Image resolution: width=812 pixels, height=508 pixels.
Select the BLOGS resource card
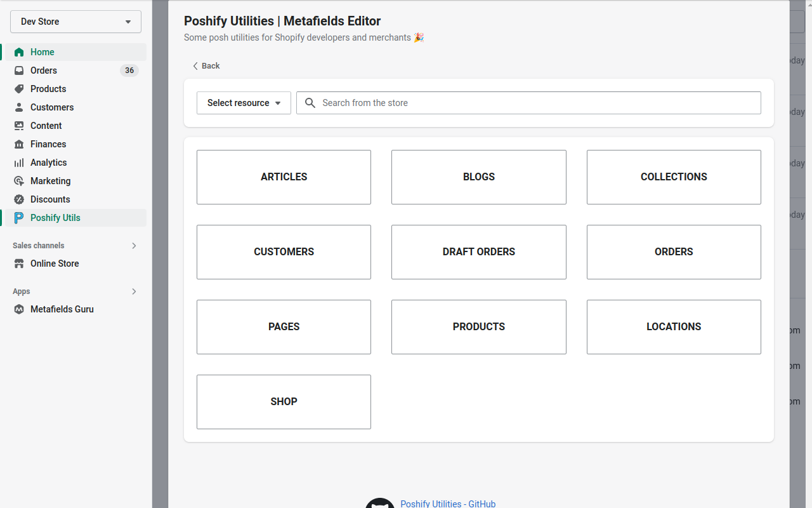479,177
